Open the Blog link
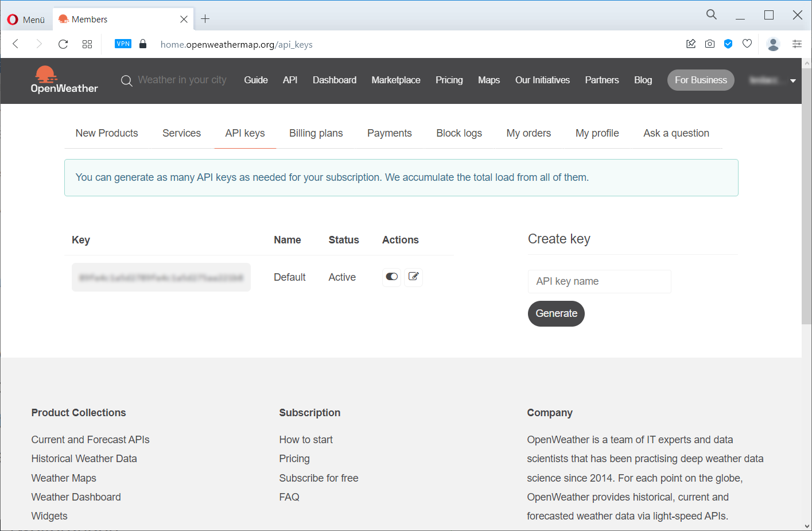812x531 pixels. (x=643, y=80)
